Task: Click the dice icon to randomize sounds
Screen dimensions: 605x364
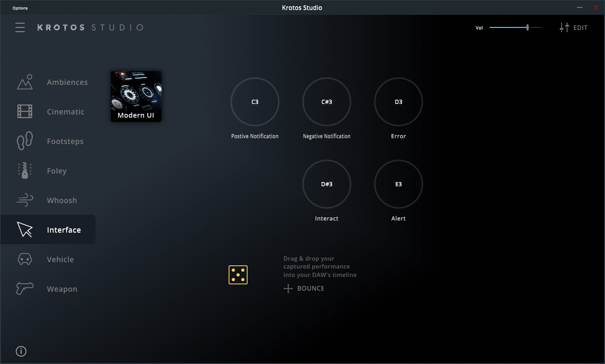Action: pos(238,274)
